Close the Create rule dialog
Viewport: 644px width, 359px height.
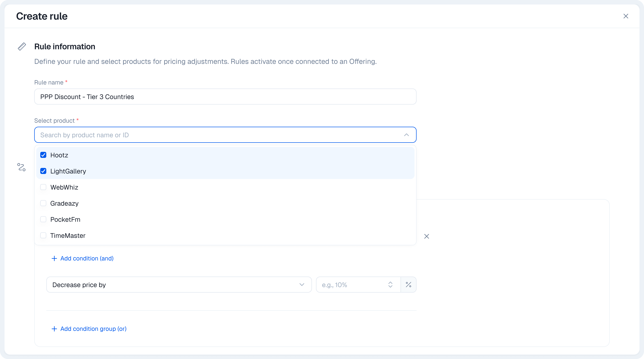click(x=626, y=16)
